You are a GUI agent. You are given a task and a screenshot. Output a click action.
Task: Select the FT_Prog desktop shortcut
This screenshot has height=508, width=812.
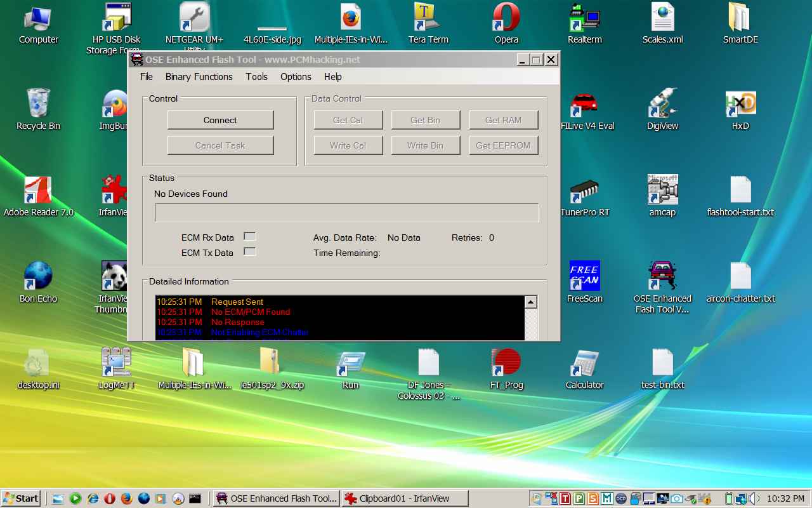[x=506, y=370]
